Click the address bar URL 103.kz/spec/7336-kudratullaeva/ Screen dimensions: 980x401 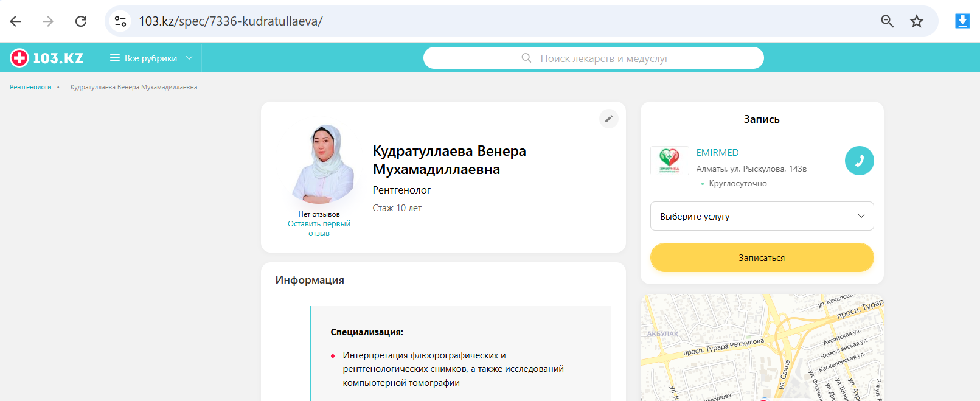[231, 21]
